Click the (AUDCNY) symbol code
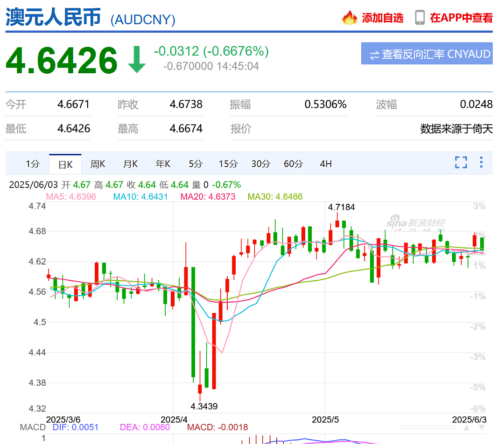This screenshot has height=444, width=504. click(143, 20)
